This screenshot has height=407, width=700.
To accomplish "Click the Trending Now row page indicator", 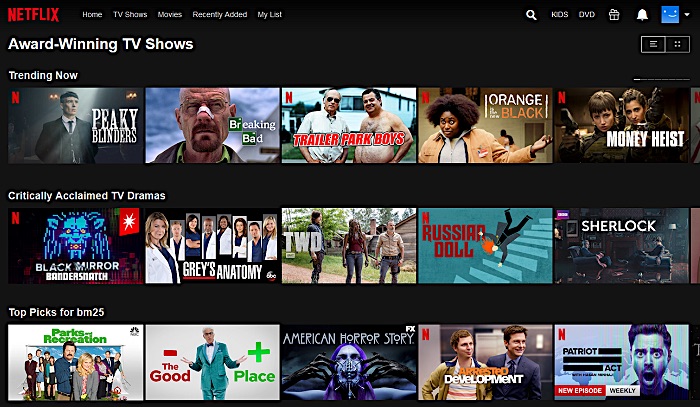I will (662, 79).
